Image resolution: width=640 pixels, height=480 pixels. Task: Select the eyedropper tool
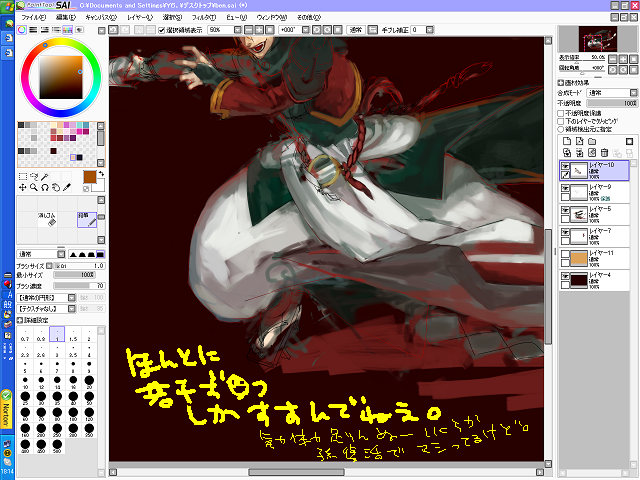pyautogui.click(x=67, y=187)
